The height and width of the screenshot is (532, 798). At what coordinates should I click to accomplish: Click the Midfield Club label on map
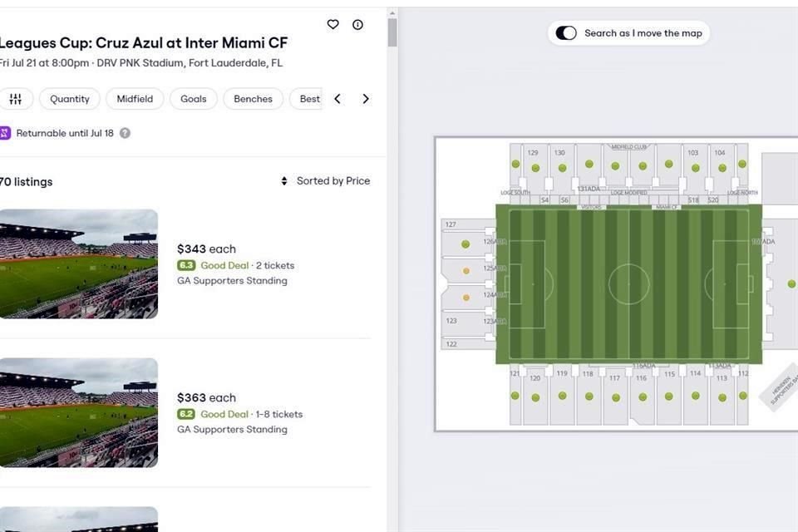(629, 147)
